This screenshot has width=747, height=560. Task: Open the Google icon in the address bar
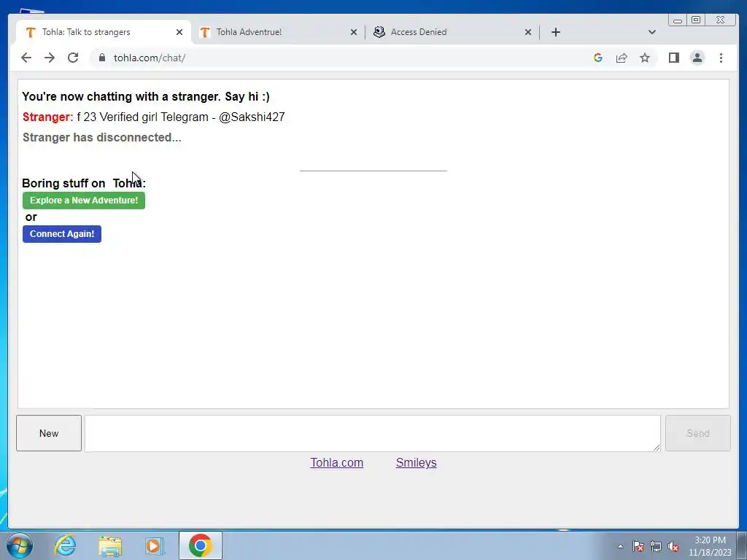[598, 58]
